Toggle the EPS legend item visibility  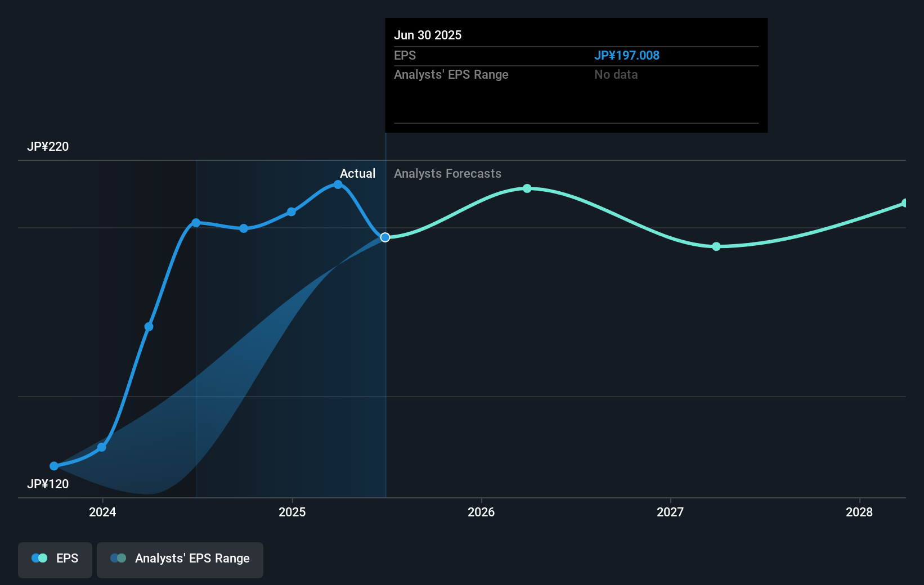pyautogui.click(x=55, y=559)
